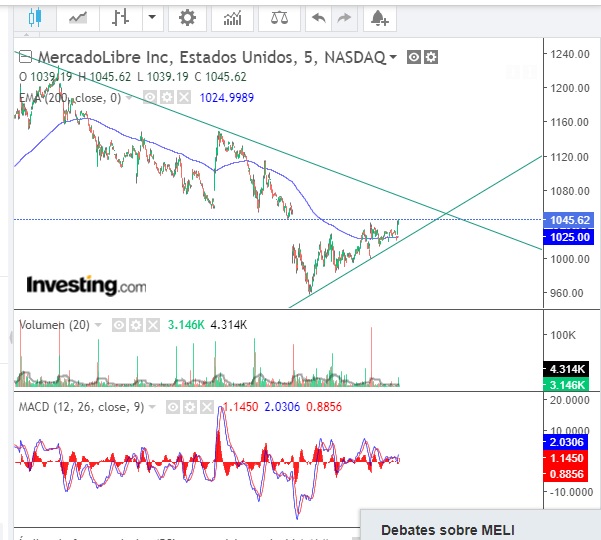Select the MACD (12, 26, close, 9) label
Viewport: 601px width, 540px height.
[82, 407]
